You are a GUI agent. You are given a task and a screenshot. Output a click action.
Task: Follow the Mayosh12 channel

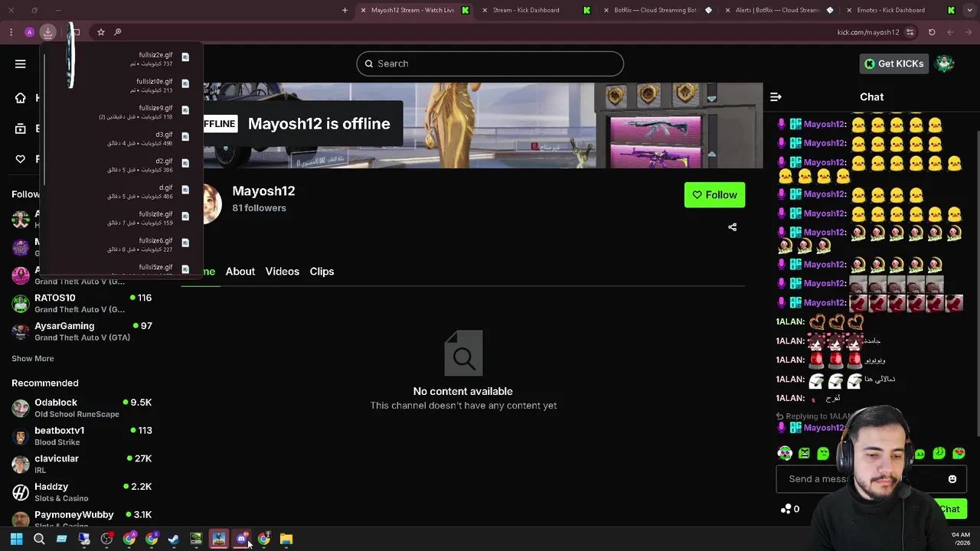tap(714, 195)
